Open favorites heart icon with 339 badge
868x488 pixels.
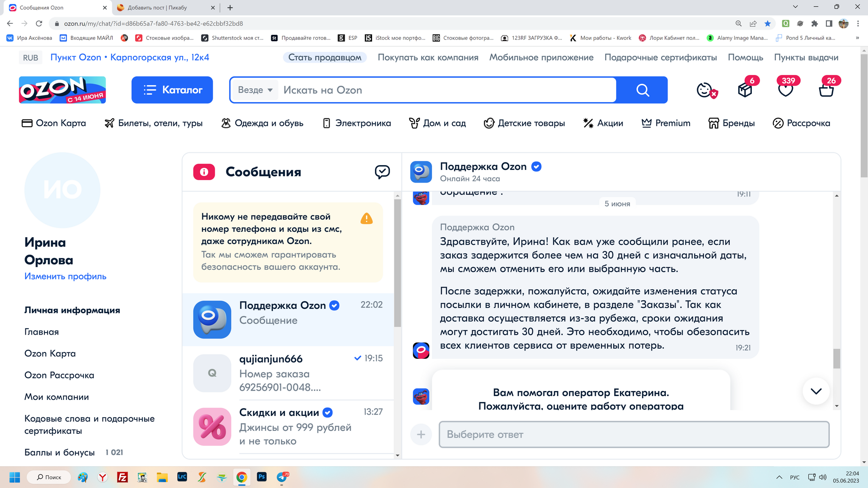[786, 90]
